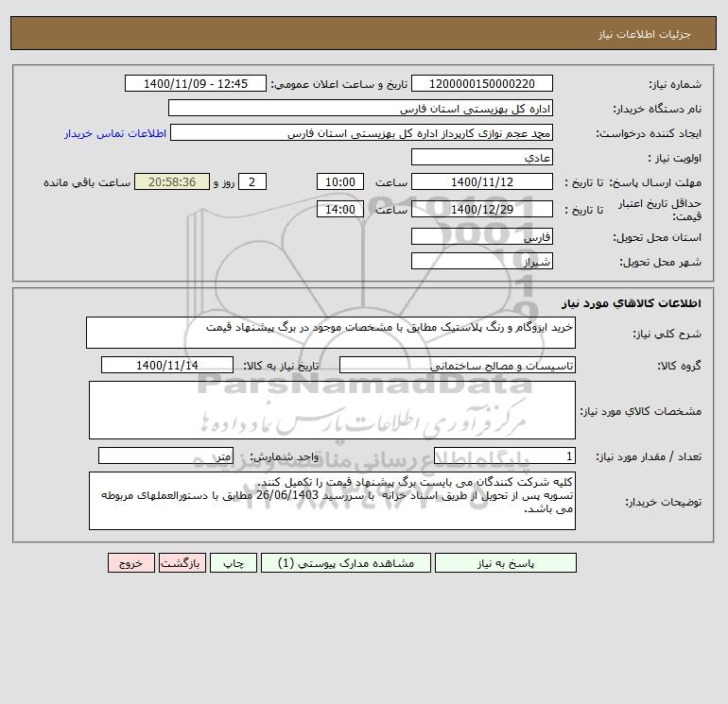Click the پاسخ به نیاز button
The height and width of the screenshot is (704, 728).
[506, 563]
